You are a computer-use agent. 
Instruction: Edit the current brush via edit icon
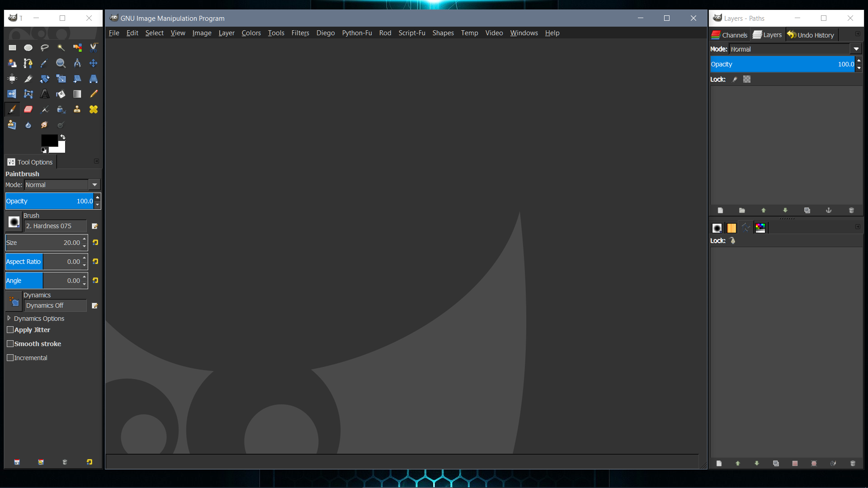coord(94,226)
